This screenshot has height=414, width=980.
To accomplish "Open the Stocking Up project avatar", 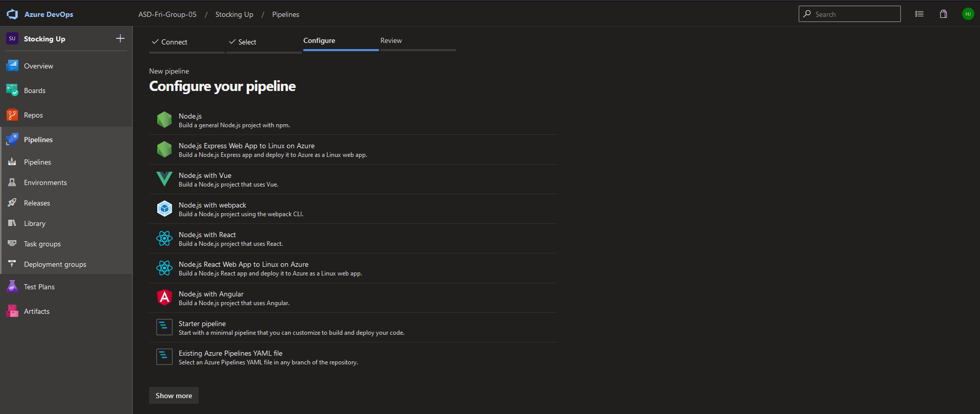I will (x=12, y=38).
